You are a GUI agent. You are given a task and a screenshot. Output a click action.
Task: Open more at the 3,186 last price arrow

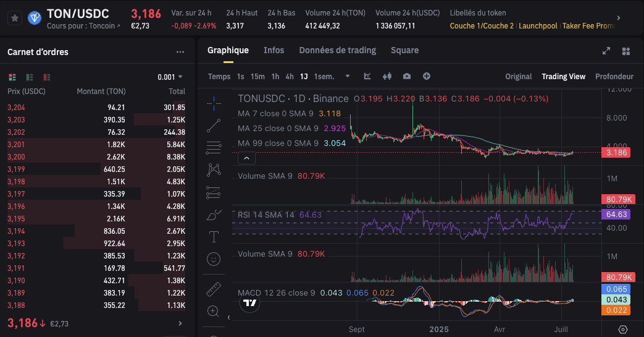pos(180,323)
